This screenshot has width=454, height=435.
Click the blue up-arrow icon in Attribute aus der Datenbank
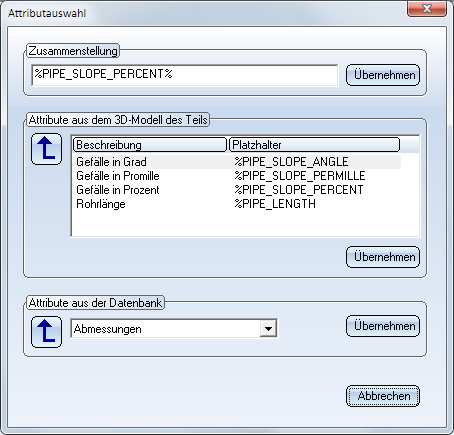click(46, 332)
